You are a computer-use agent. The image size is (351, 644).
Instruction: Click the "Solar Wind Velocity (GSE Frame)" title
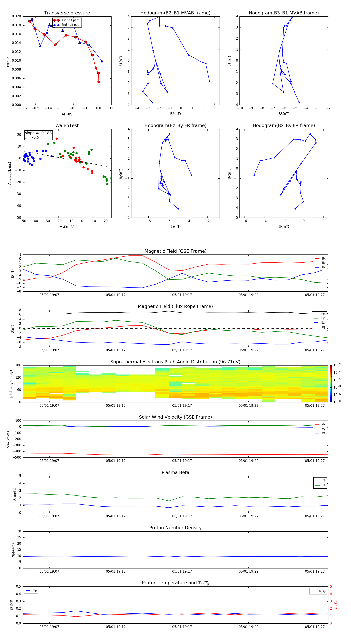point(175,417)
